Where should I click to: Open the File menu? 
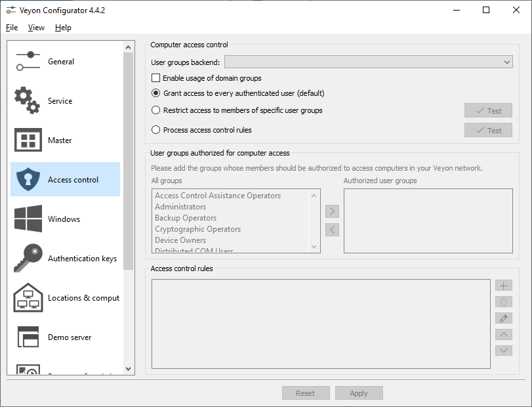(12, 28)
